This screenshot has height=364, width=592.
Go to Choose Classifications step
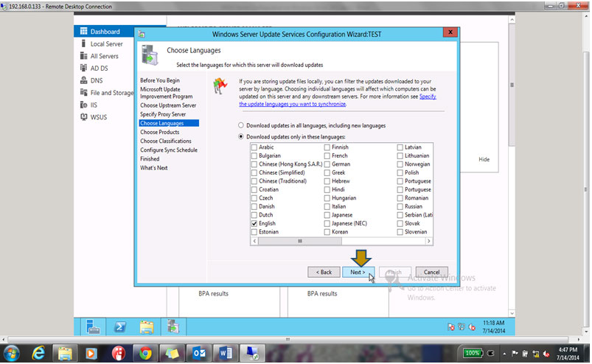[166, 141]
